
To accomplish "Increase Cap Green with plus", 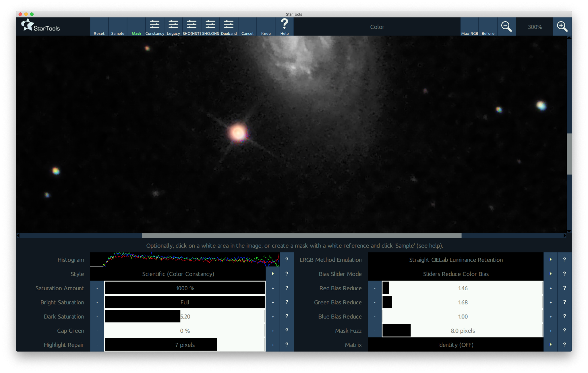I will coord(273,331).
